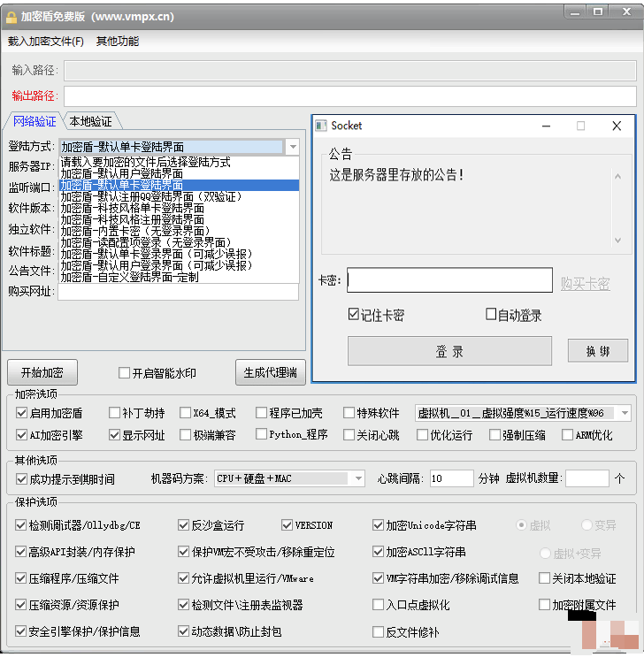
Task: Expand the 登陆方式 combo box arrow
Action: [293, 147]
